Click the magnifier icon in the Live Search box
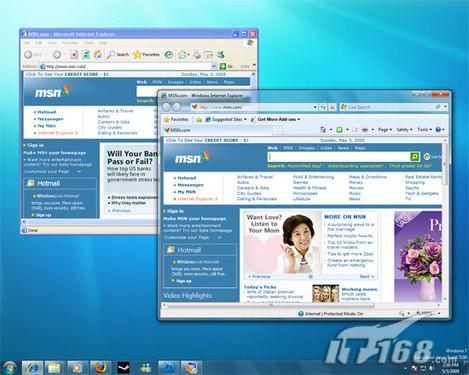469x375 pixels. pos(438,107)
